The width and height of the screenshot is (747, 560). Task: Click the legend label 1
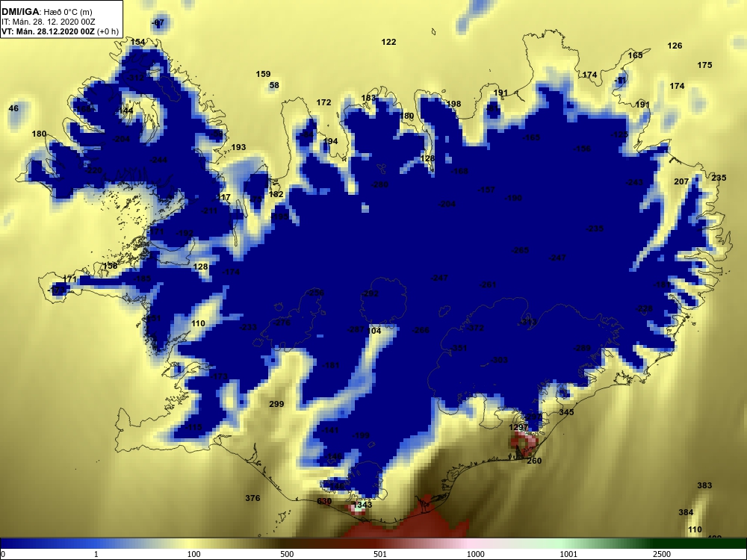pos(96,554)
